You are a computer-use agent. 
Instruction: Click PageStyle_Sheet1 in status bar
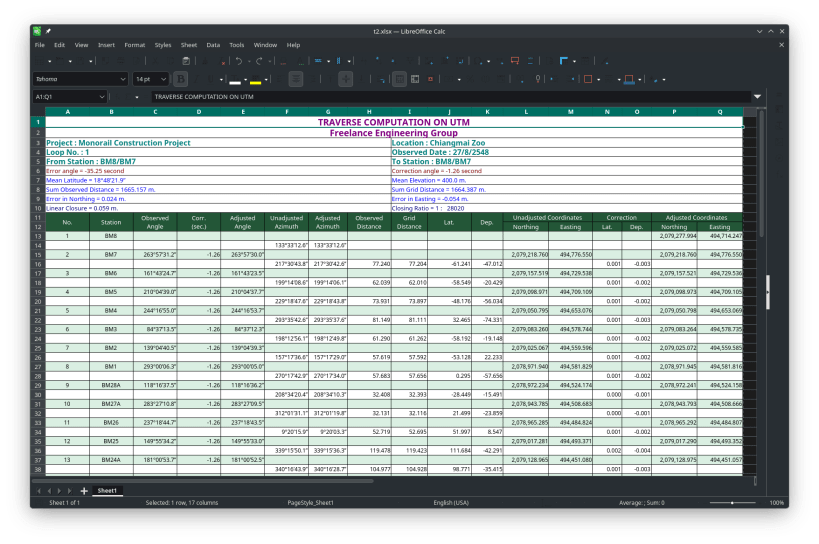tap(310, 503)
